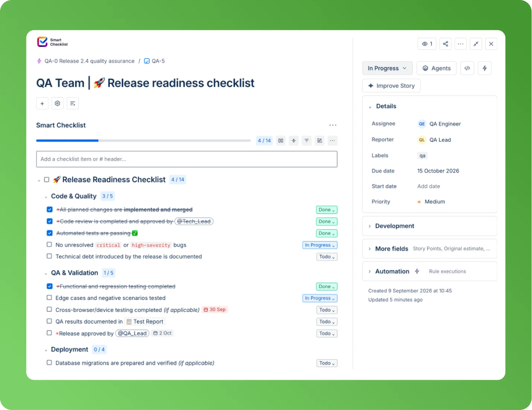
Task: Click 'Add date' next to Start date
Action: tap(429, 186)
